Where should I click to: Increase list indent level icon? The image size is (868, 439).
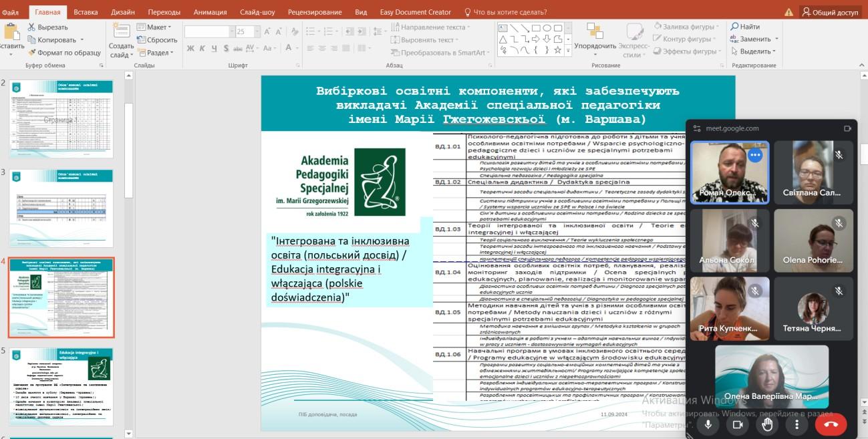(361, 31)
